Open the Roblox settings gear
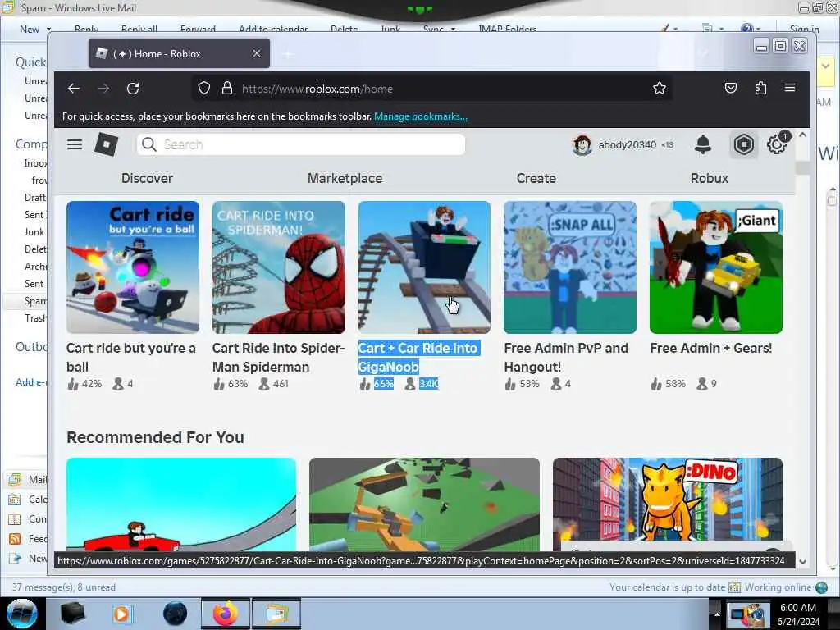This screenshot has height=630, width=840. [776, 144]
